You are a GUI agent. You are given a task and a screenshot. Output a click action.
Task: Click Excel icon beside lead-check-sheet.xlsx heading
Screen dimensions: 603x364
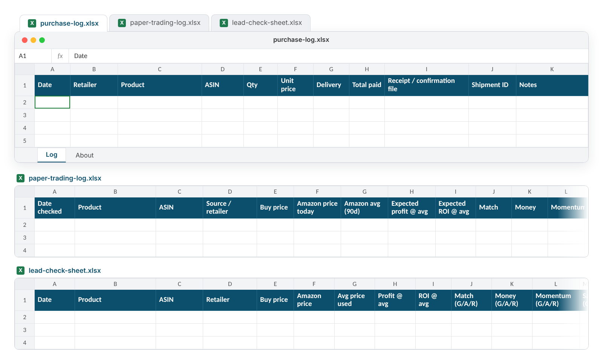click(x=21, y=270)
